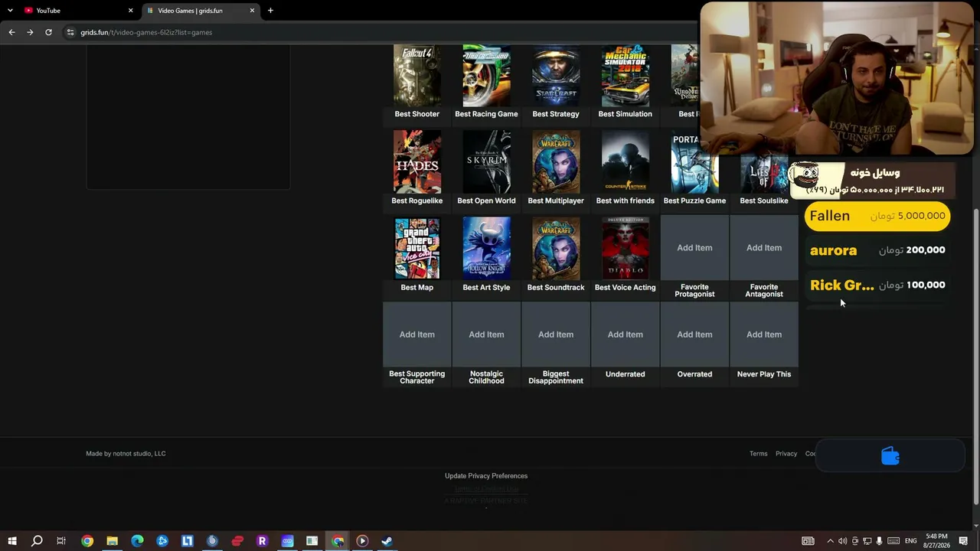Switch to the YouTube tab
Image resolution: width=980 pixels, height=551 pixels.
coord(77,11)
